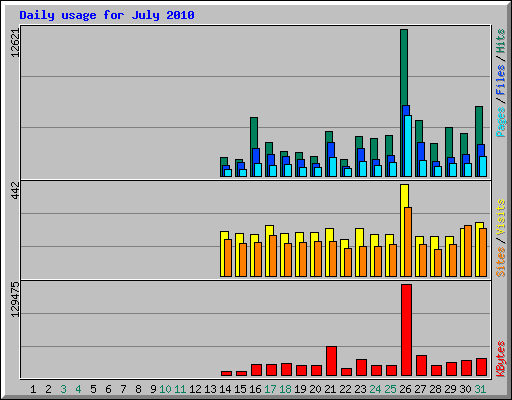
Task: Select day label 8 on the axis
Action: 138,389
